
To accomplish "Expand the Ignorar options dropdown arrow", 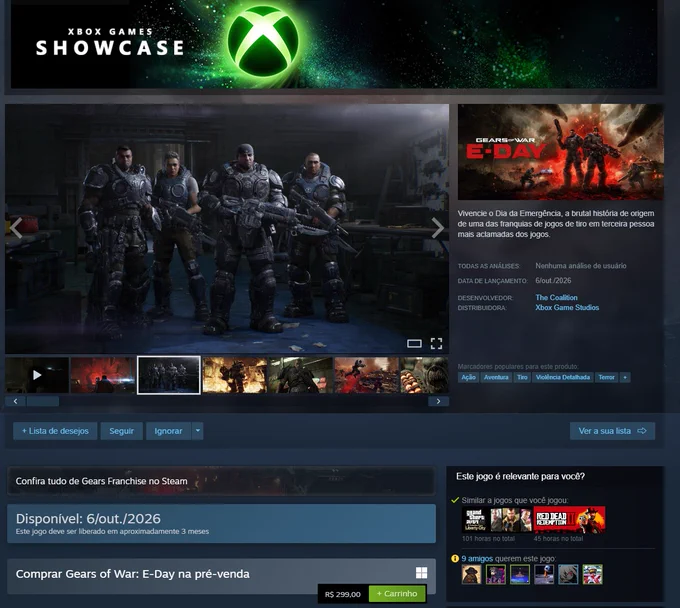I will coord(198,431).
